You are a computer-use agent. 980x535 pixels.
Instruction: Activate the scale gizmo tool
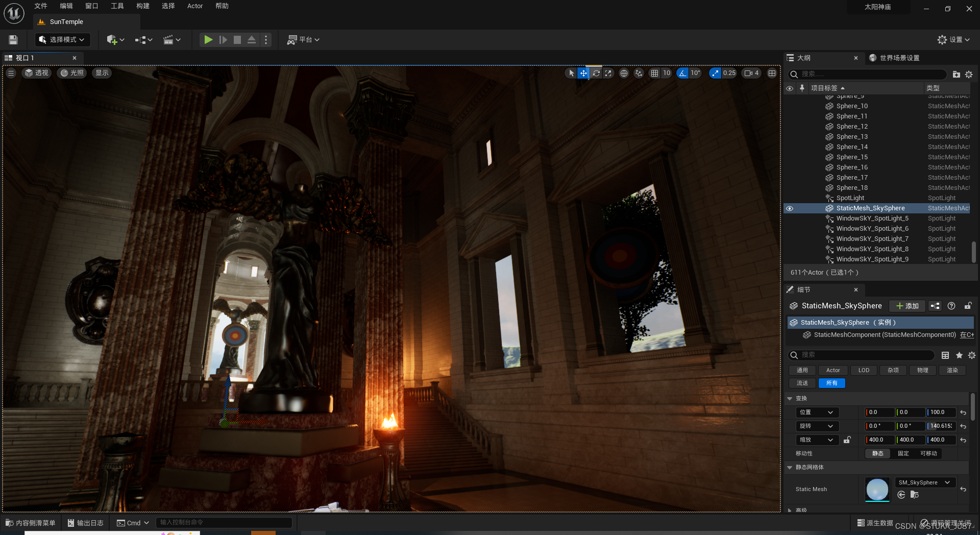608,73
